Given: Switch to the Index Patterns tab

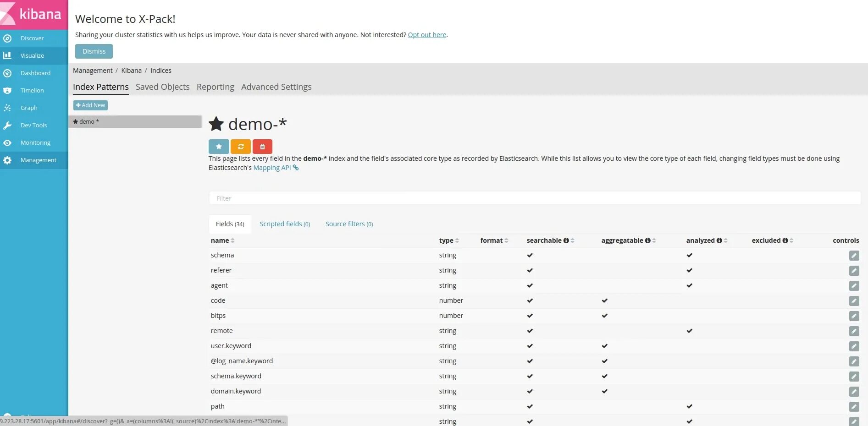Looking at the screenshot, I should 101,87.
